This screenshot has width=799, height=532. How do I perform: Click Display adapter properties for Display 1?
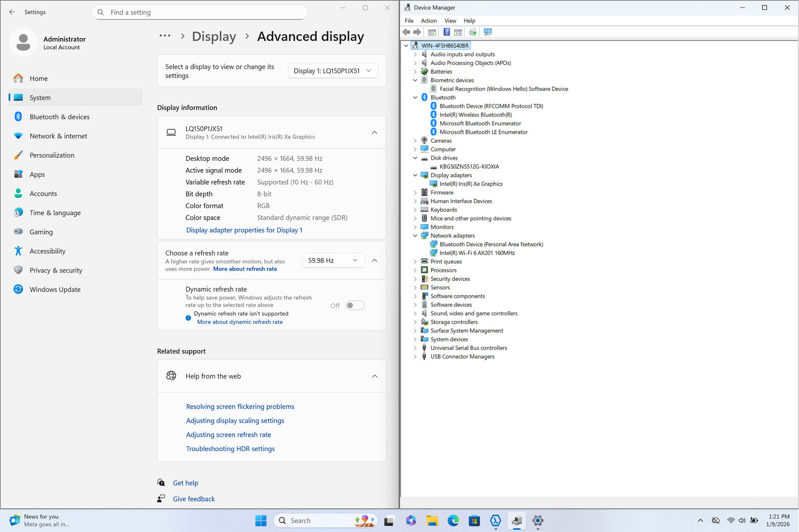coord(244,230)
